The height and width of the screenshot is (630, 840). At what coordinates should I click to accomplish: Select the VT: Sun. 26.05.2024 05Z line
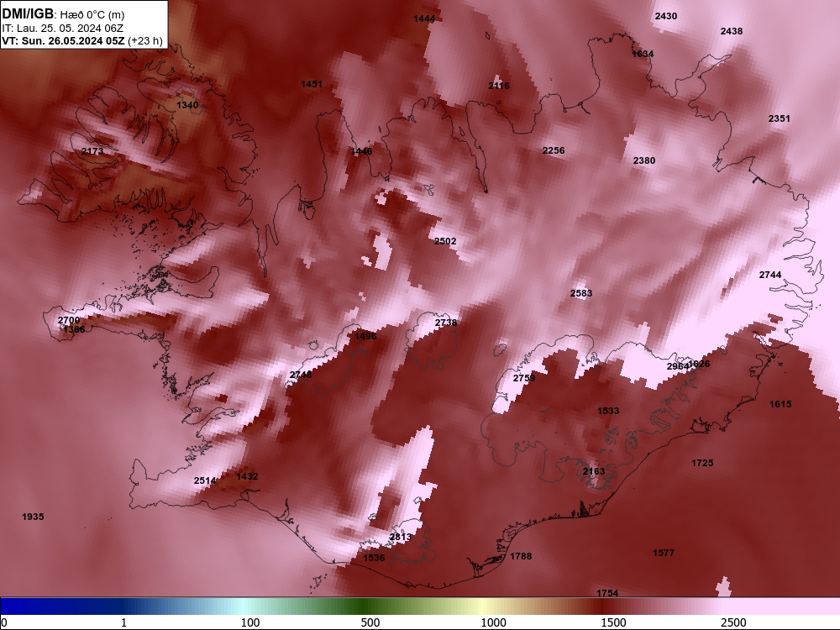pyautogui.click(x=63, y=41)
